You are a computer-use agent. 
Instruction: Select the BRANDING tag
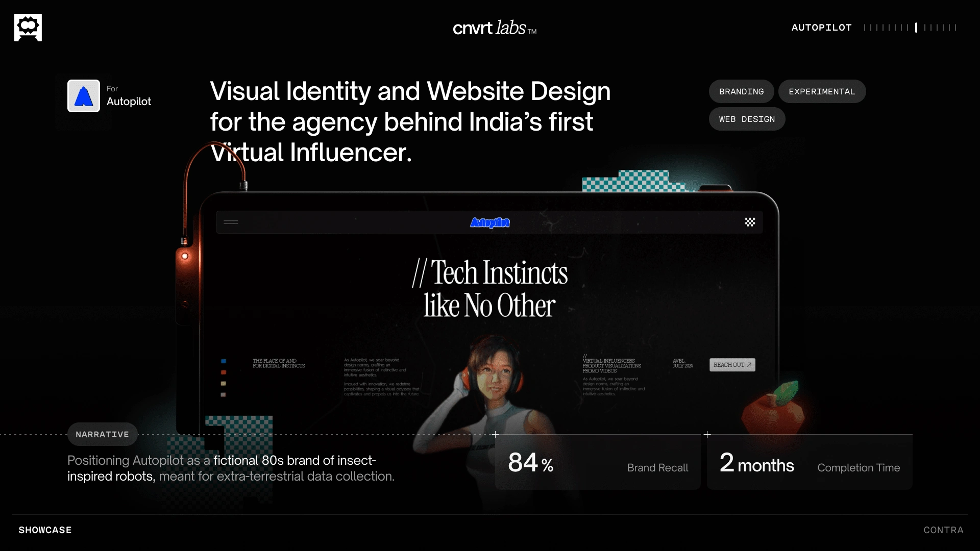[x=741, y=91]
